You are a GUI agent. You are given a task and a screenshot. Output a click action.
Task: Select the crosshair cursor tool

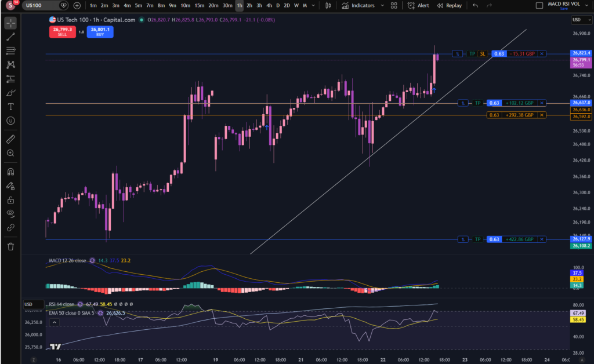pos(10,23)
